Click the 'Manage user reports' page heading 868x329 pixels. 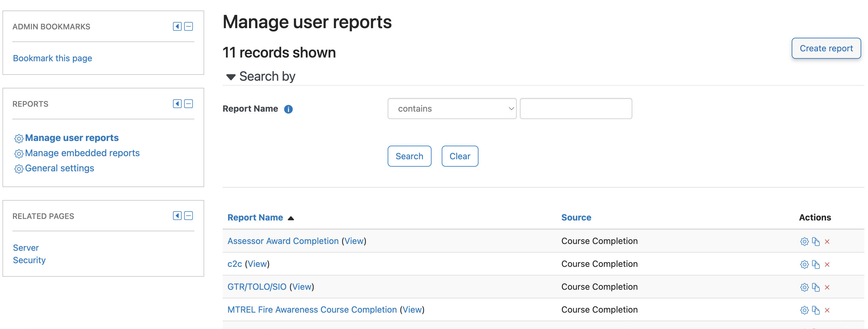pos(307,22)
